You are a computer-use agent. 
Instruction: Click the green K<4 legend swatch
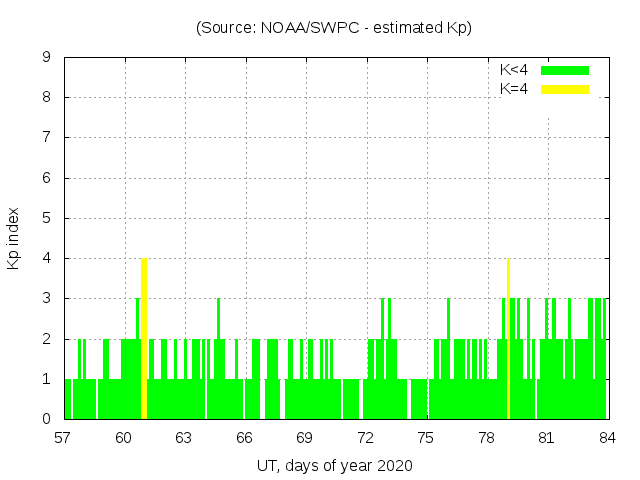pyautogui.click(x=565, y=70)
